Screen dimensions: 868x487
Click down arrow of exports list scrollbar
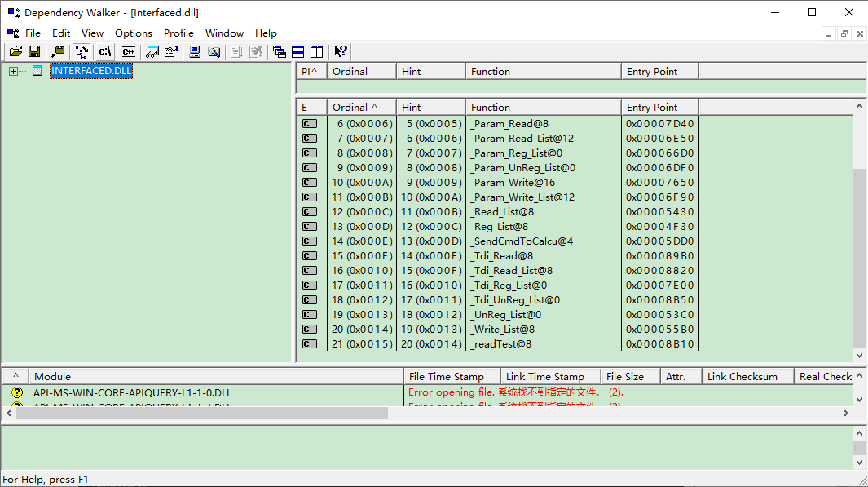point(859,356)
